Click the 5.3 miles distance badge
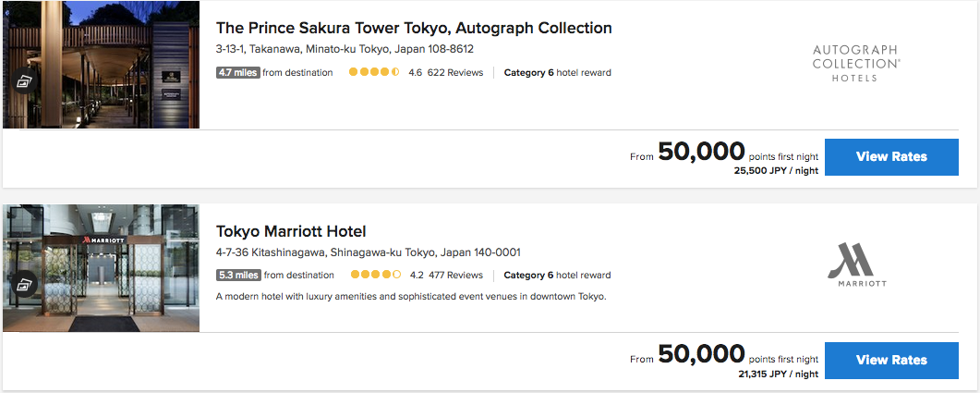 click(x=238, y=275)
